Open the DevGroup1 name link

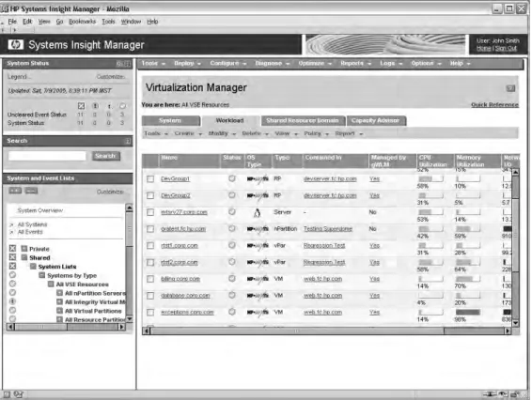(x=175, y=178)
